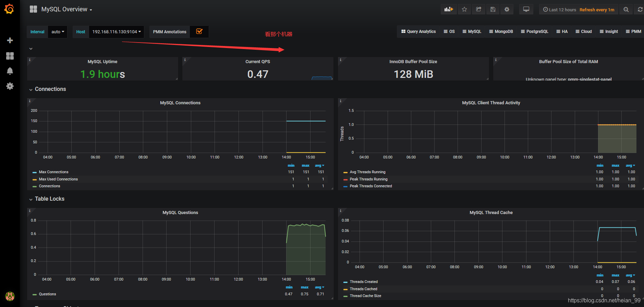Click the zoom out magnifier icon
644x307 pixels.
click(626, 10)
